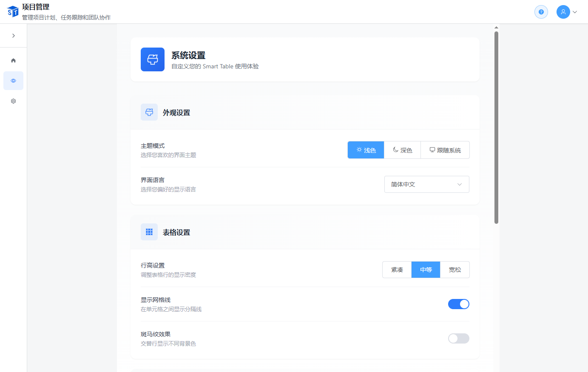This screenshot has width=588, height=372.
Task: Click the scrollbar up arrow
Action: tap(496, 28)
